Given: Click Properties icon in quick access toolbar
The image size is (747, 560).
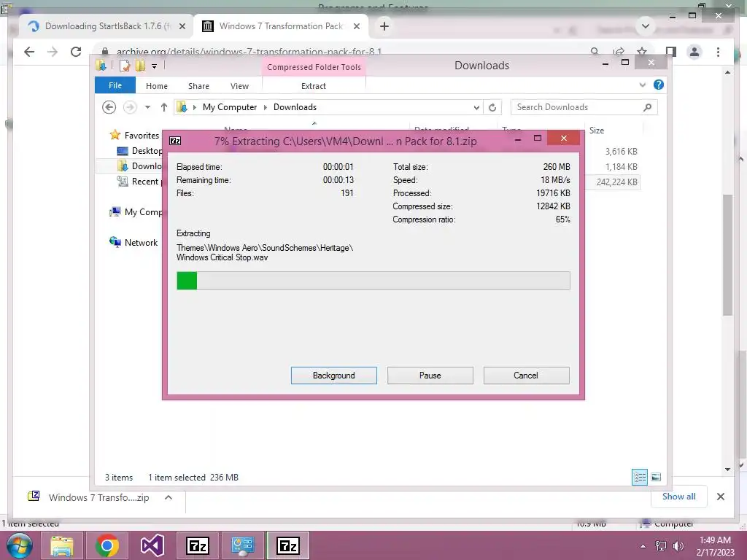Looking at the screenshot, I should [125, 66].
